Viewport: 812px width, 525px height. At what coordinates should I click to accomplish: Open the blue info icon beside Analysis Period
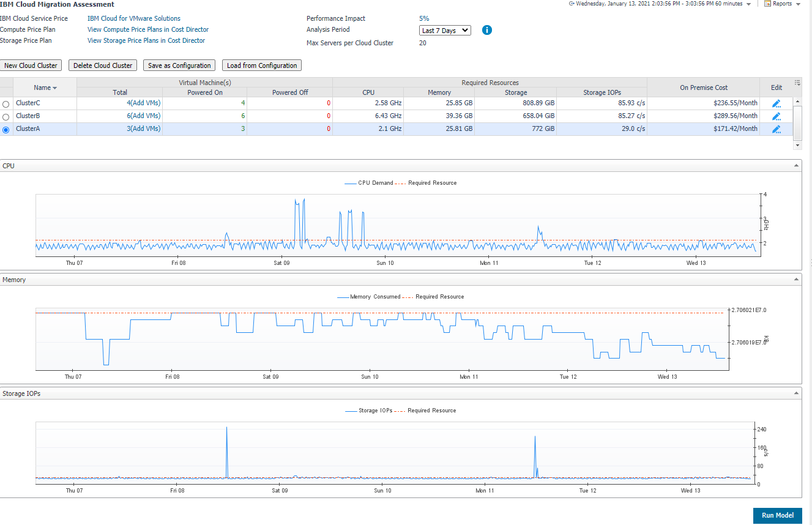pos(487,30)
